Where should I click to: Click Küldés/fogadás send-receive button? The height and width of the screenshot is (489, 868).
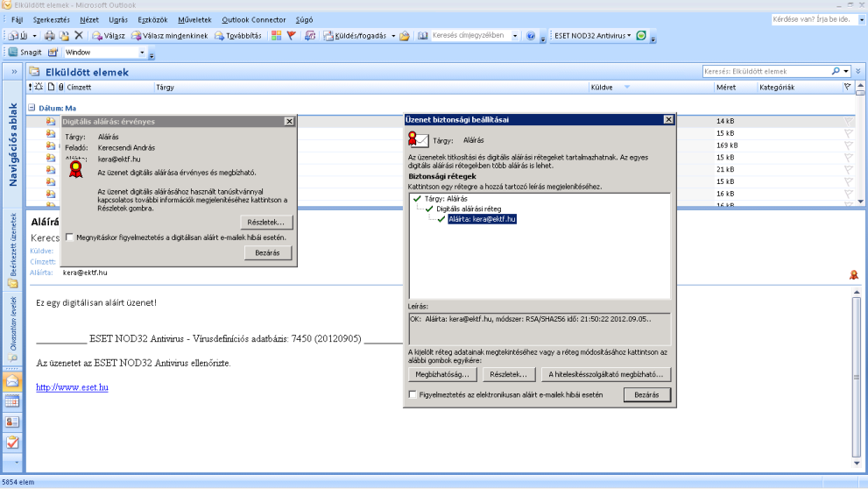click(x=356, y=35)
